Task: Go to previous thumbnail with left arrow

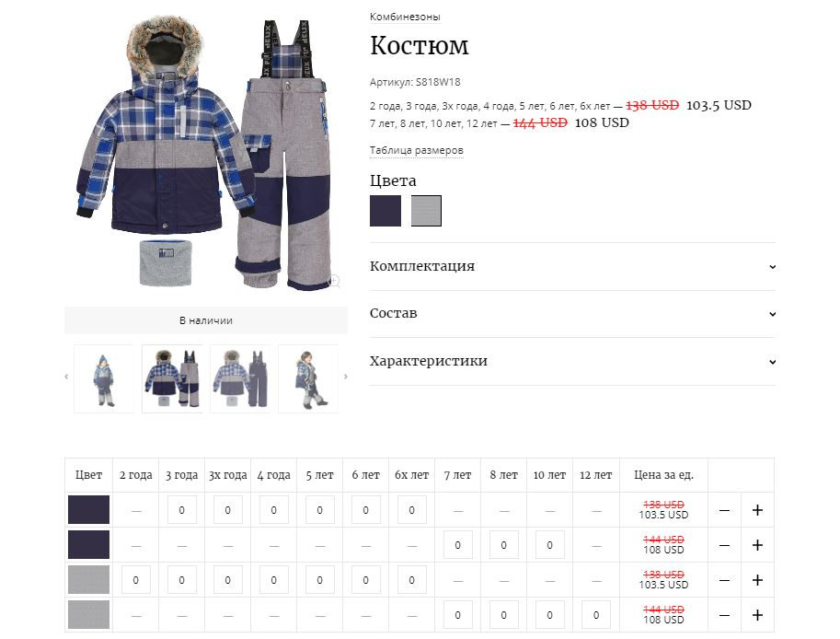Action: pos(66,377)
